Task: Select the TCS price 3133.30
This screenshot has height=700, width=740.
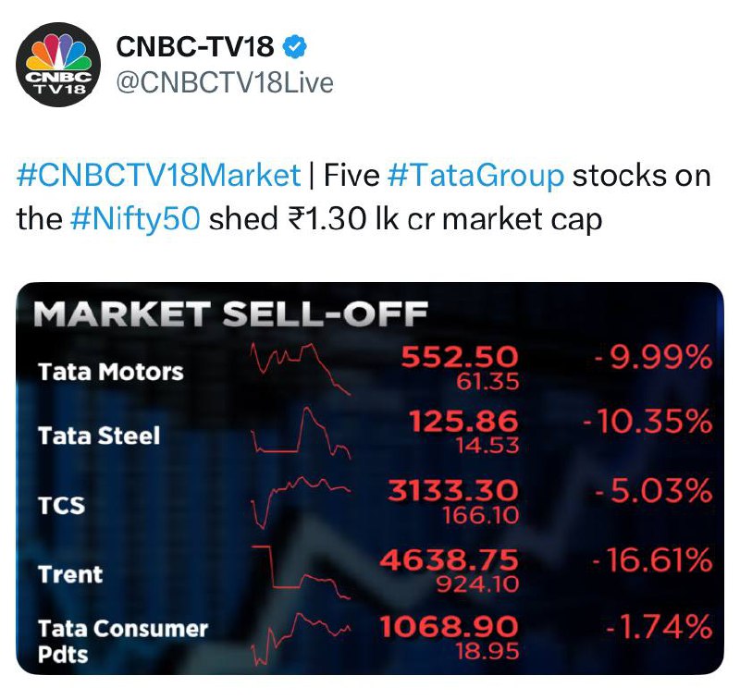Action: click(453, 490)
